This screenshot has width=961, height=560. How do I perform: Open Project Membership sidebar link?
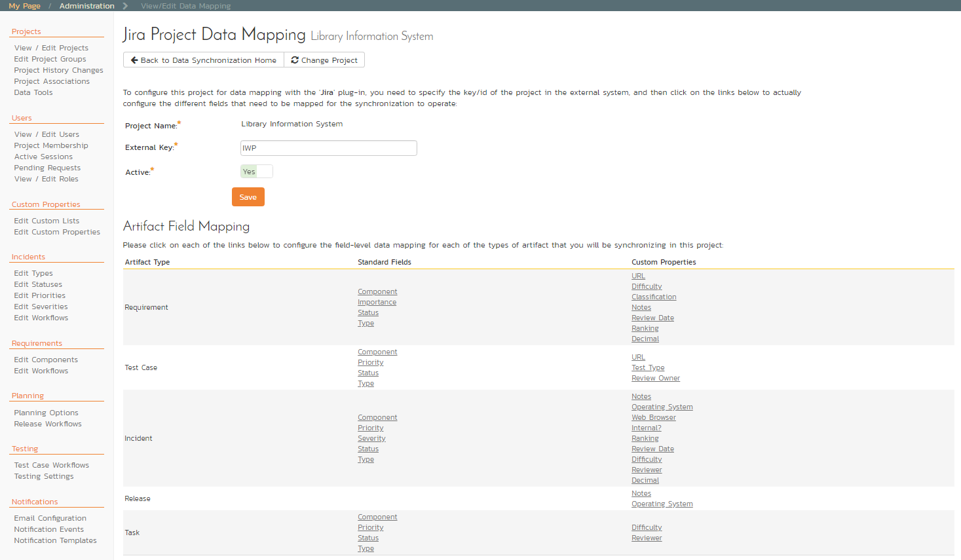tap(51, 145)
